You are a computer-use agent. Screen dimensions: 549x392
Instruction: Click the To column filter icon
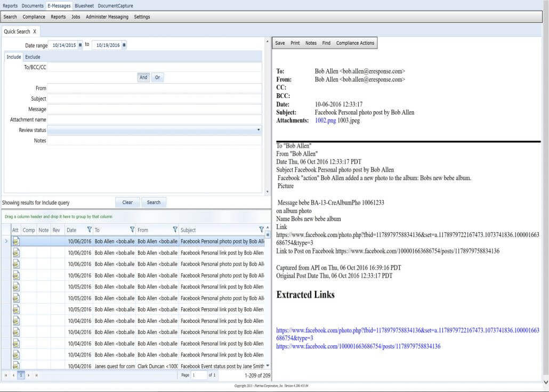(x=131, y=230)
